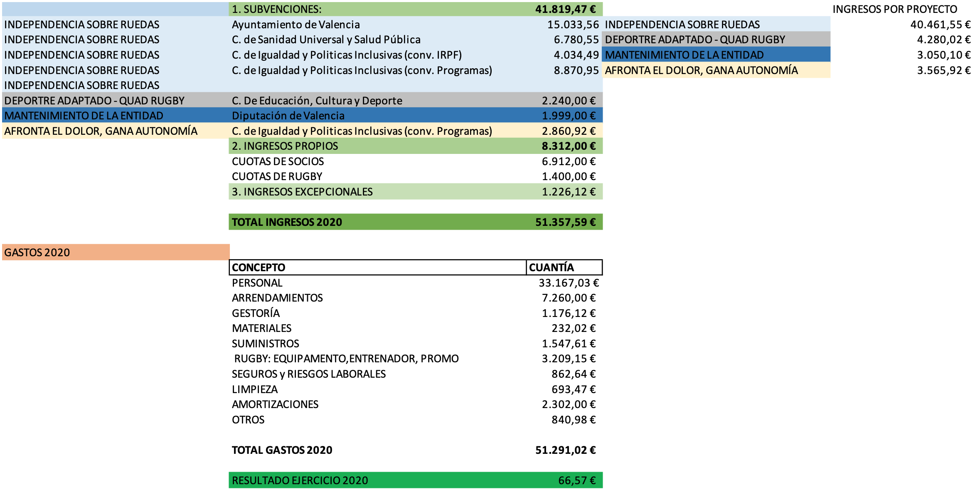Click the amount 4.034,49
Screen dimensions: 980x490
coord(576,55)
